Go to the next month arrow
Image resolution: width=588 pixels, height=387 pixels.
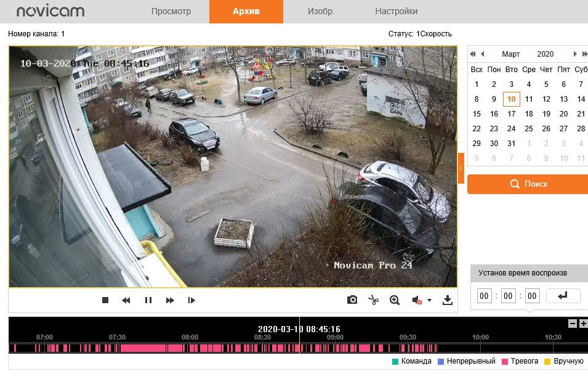(x=575, y=54)
